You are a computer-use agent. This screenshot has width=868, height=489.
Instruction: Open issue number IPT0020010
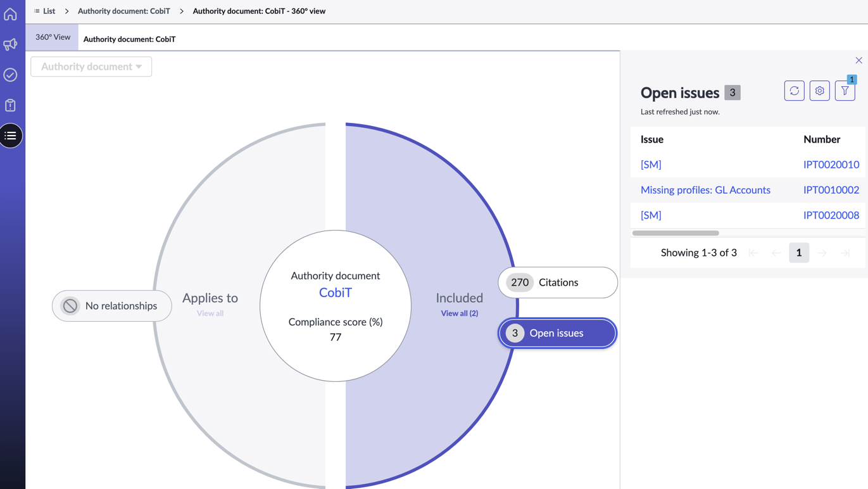[831, 165]
